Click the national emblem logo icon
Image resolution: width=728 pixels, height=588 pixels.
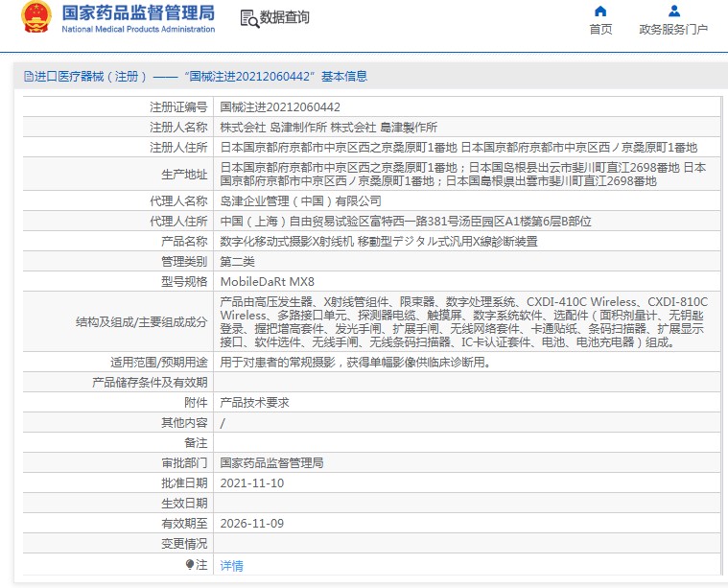click(x=35, y=17)
